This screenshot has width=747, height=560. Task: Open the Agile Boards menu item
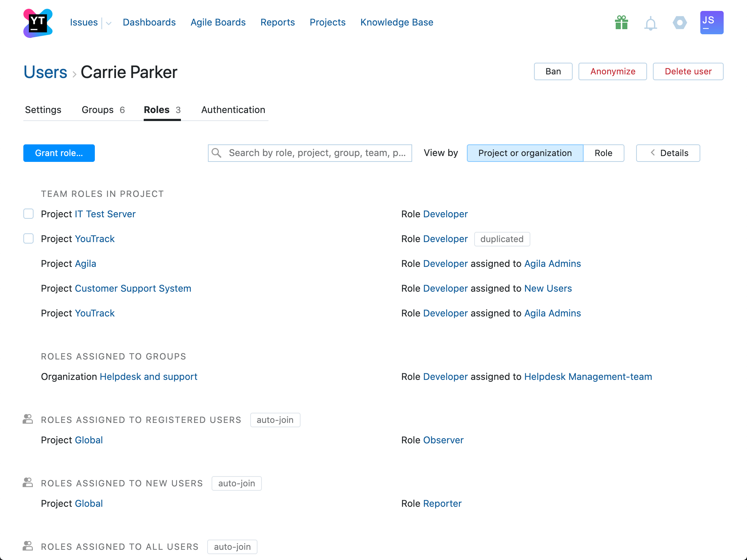[x=218, y=22]
